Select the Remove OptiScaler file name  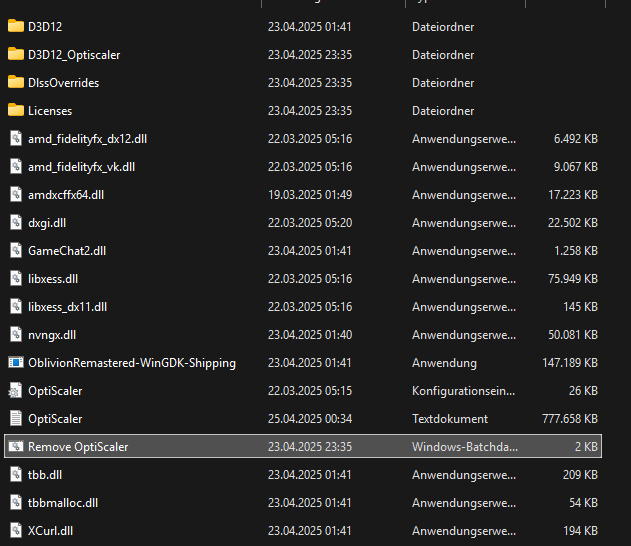point(78,447)
